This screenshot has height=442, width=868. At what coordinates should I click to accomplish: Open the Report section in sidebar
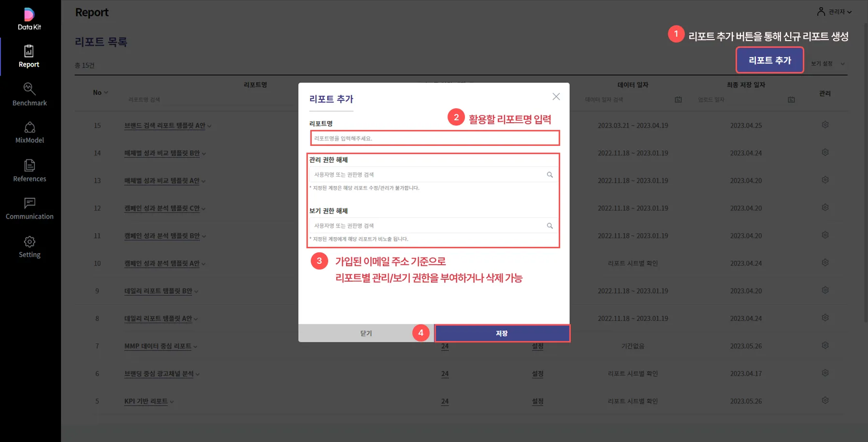(29, 56)
